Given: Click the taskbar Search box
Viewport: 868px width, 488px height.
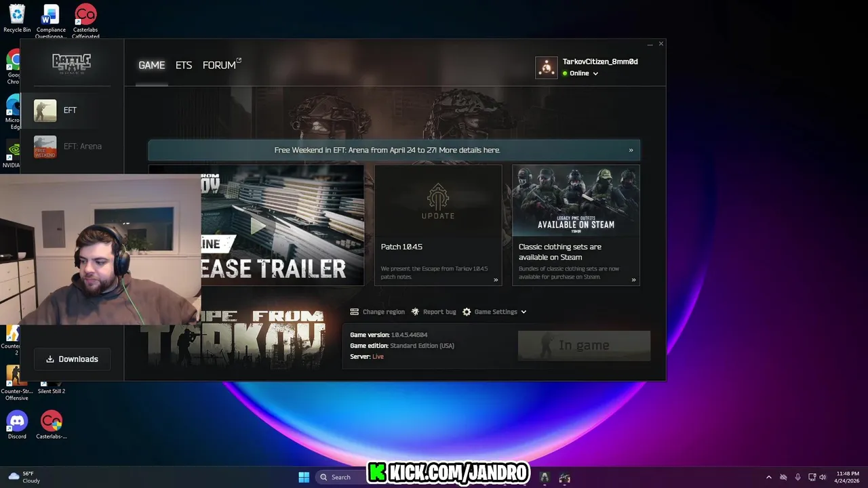Looking at the screenshot, I should point(340,477).
